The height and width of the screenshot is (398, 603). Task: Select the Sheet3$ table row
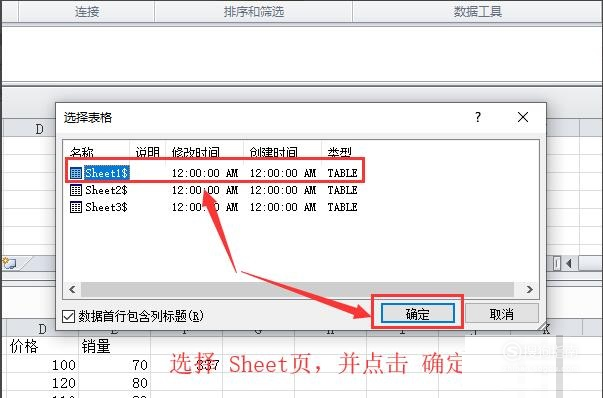214,207
